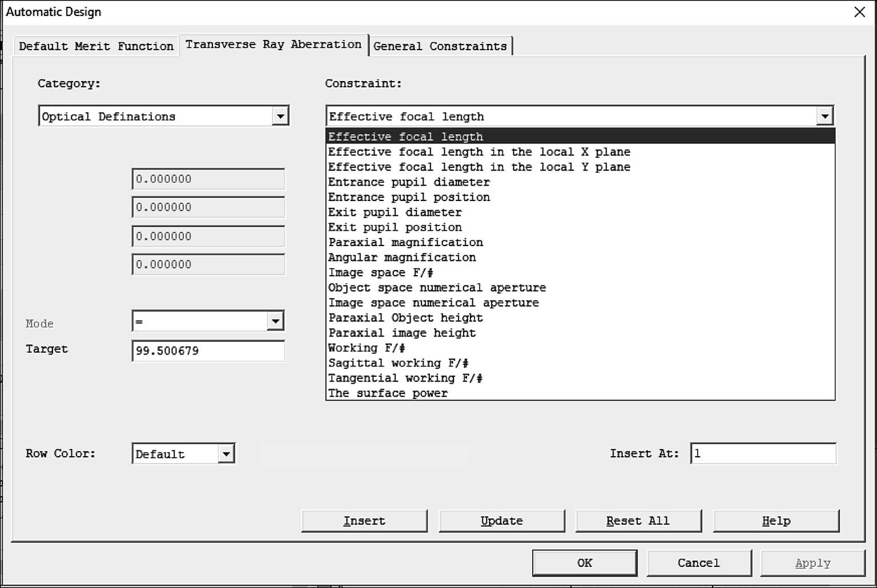Screen dimensions: 877x588
Task: Click the Update button
Action: pyautogui.click(x=501, y=521)
